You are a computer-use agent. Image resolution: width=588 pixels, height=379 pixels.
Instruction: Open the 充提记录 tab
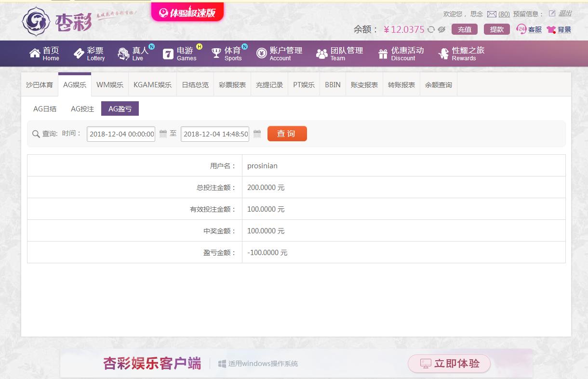(x=269, y=85)
